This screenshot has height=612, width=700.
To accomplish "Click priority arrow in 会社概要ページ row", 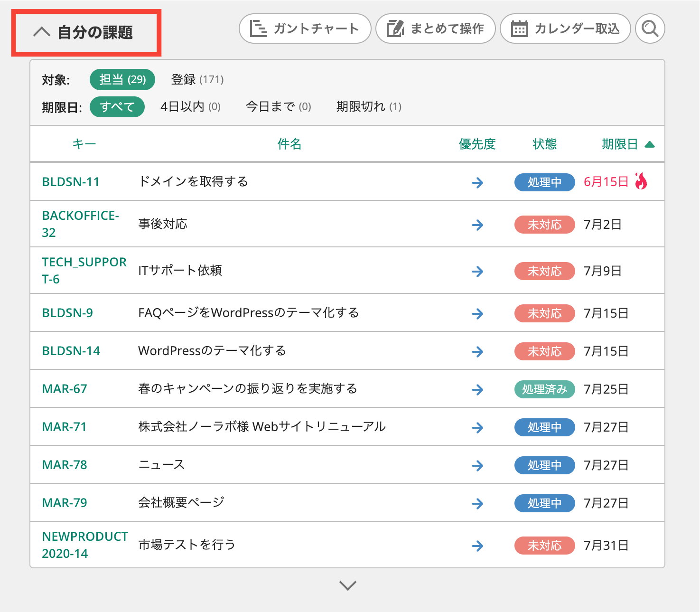I will point(477,503).
